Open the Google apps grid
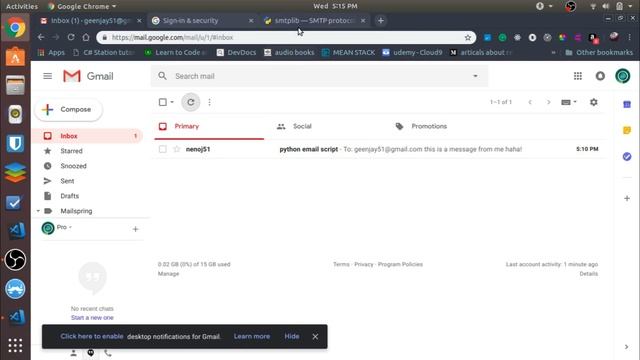640x360 pixels. tap(578, 76)
